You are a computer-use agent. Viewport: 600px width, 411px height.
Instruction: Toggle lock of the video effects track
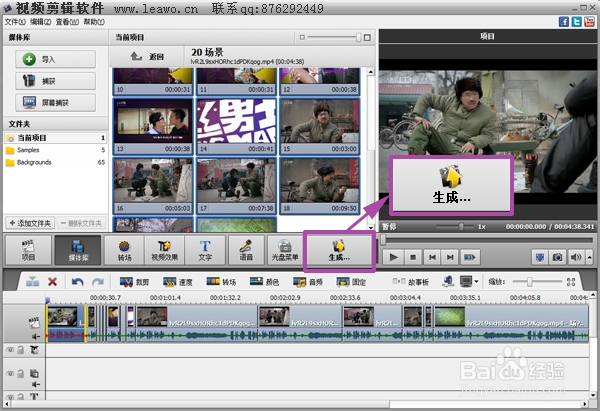click(20, 350)
